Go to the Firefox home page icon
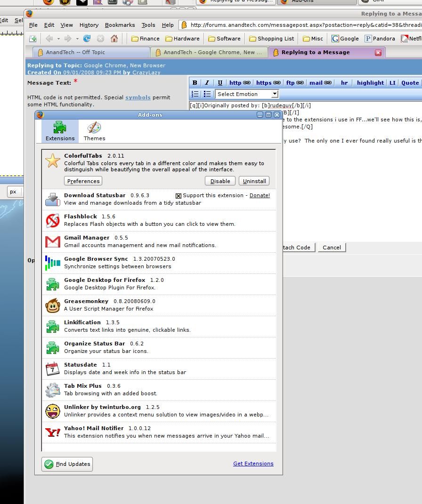The image size is (422, 504). tap(114, 39)
